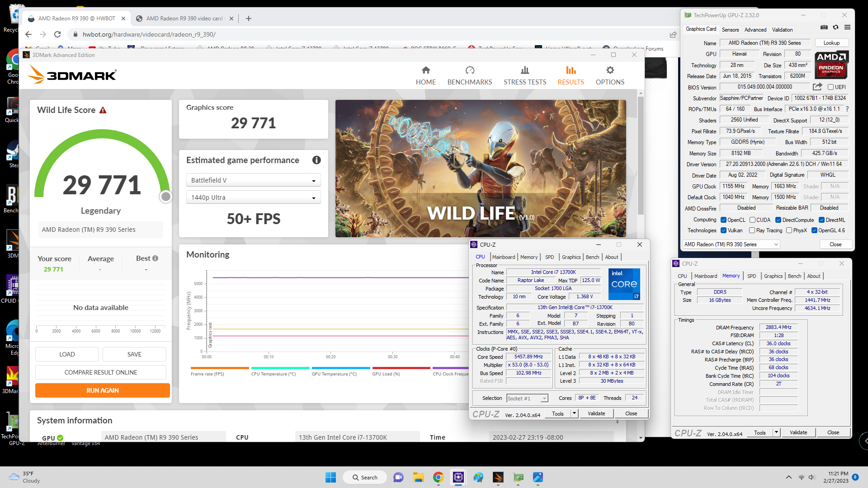
Task: Click browser back arrow
Action: tap(28, 34)
